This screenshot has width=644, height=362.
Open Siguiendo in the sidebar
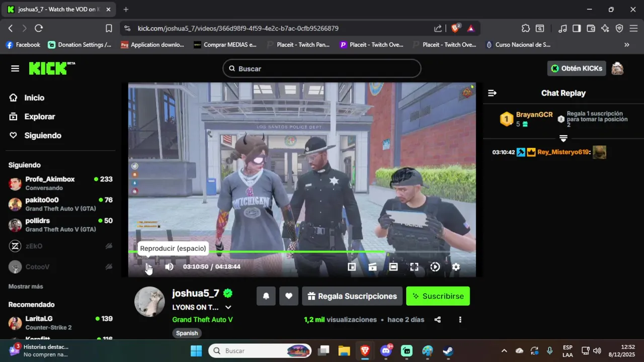point(43,136)
